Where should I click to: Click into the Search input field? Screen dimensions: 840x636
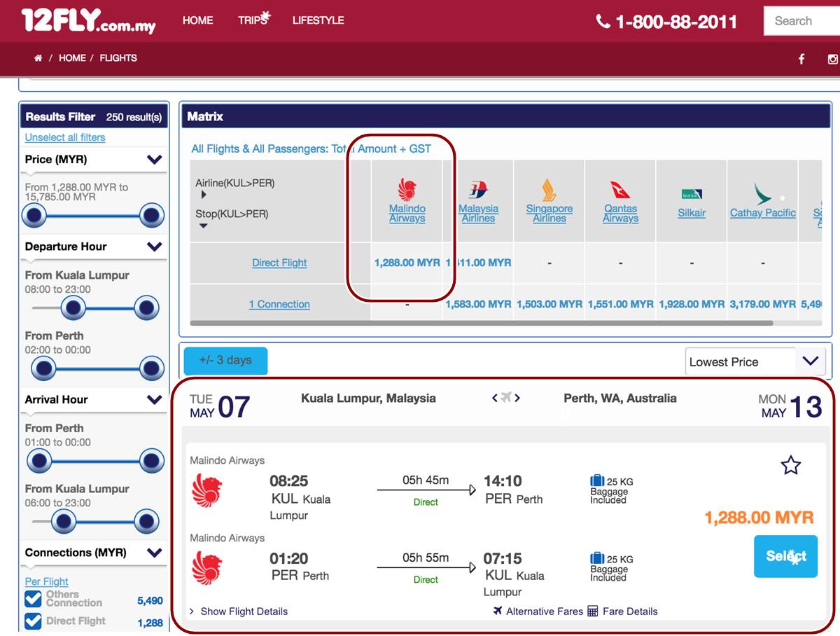801,21
